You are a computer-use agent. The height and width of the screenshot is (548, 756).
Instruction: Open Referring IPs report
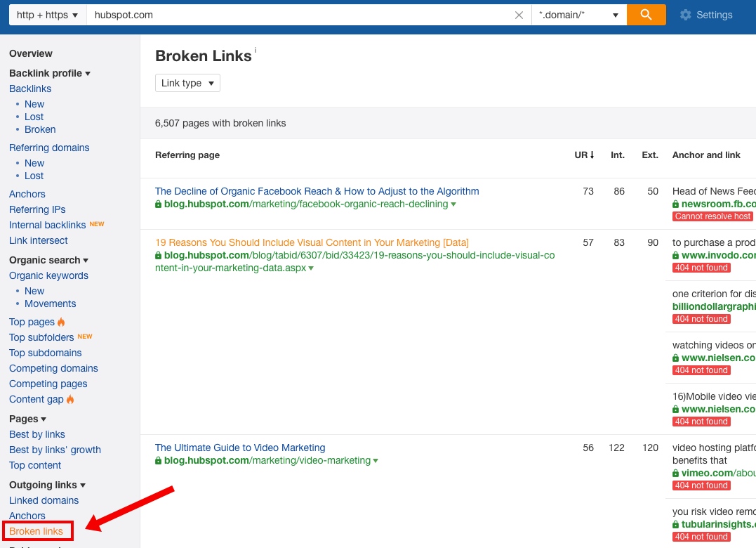[x=37, y=209]
